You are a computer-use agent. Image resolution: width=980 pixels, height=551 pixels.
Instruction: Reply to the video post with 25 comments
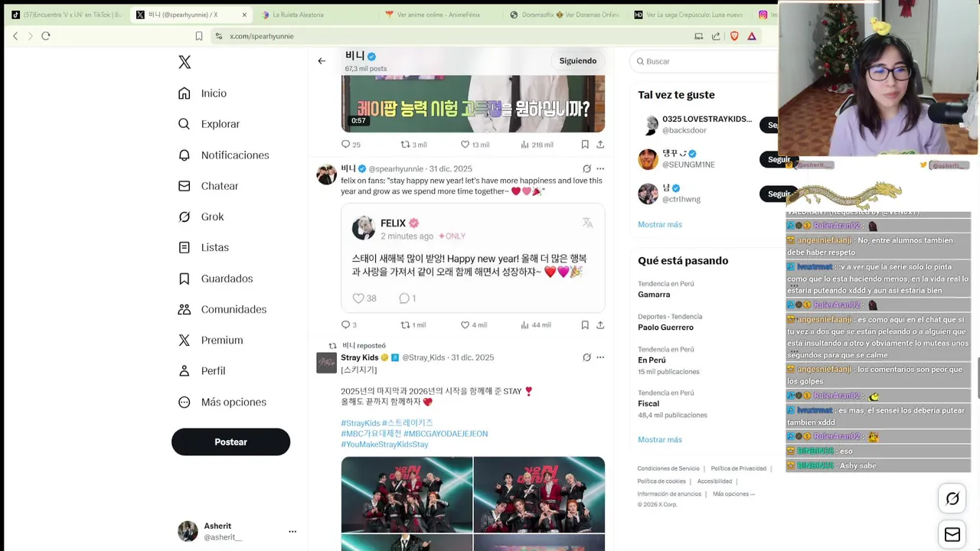click(x=351, y=144)
